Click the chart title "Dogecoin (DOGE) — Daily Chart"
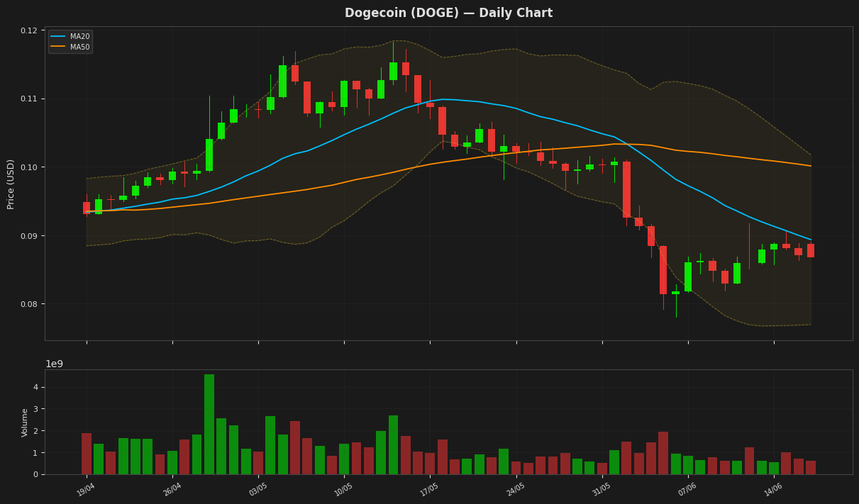The height and width of the screenshot is (504, 859). [448, 13]
